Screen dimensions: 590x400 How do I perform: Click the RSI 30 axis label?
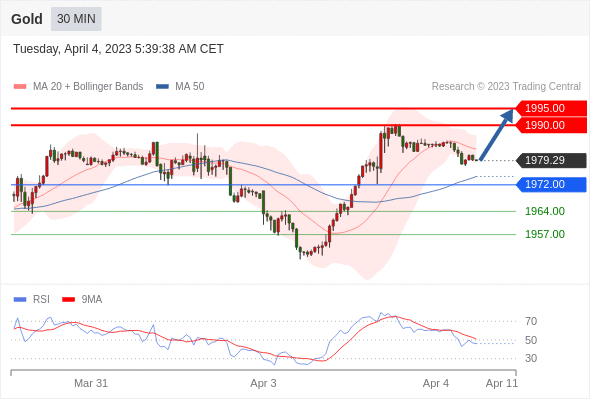point(531,358)
